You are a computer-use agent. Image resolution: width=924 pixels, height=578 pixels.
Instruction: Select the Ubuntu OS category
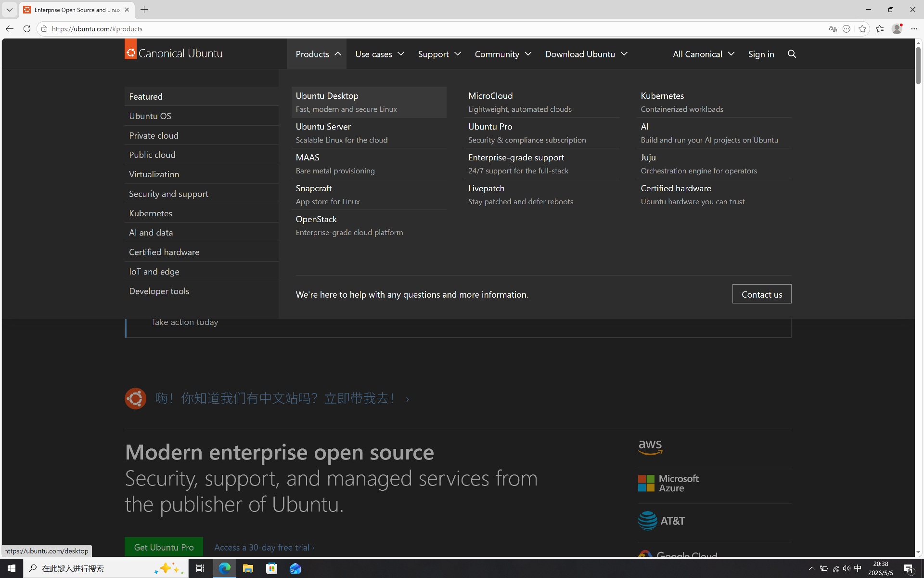click(202, 116)
